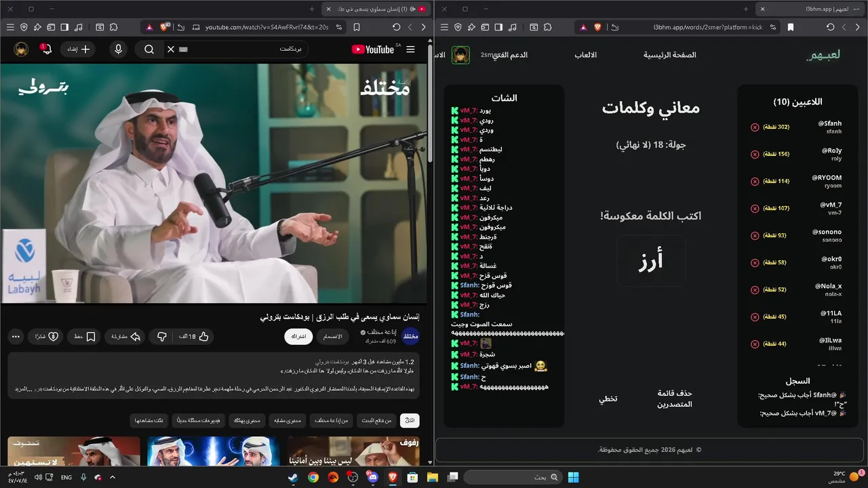The height and width of the screenshot is (488, 868).
Task: Start YouTube voice search with the microphone
Action: click(119, 49)
